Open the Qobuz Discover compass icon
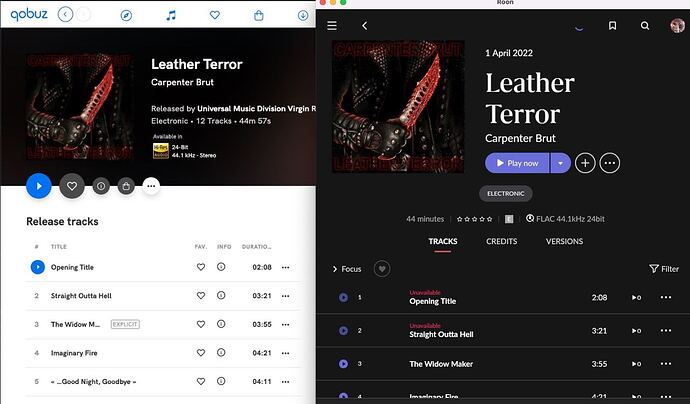690x404 pixels. [126, 15]
